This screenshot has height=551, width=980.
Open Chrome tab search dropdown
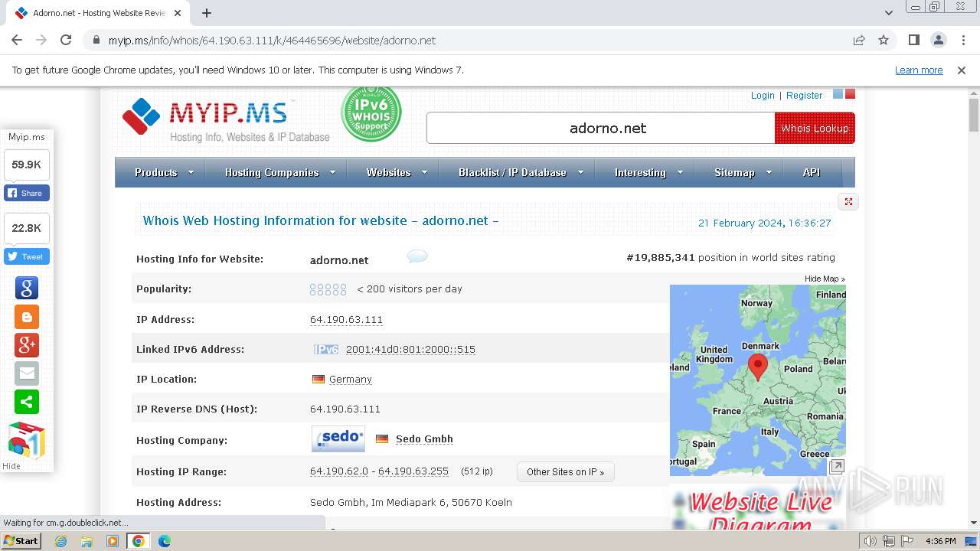[x=888, y=13]
